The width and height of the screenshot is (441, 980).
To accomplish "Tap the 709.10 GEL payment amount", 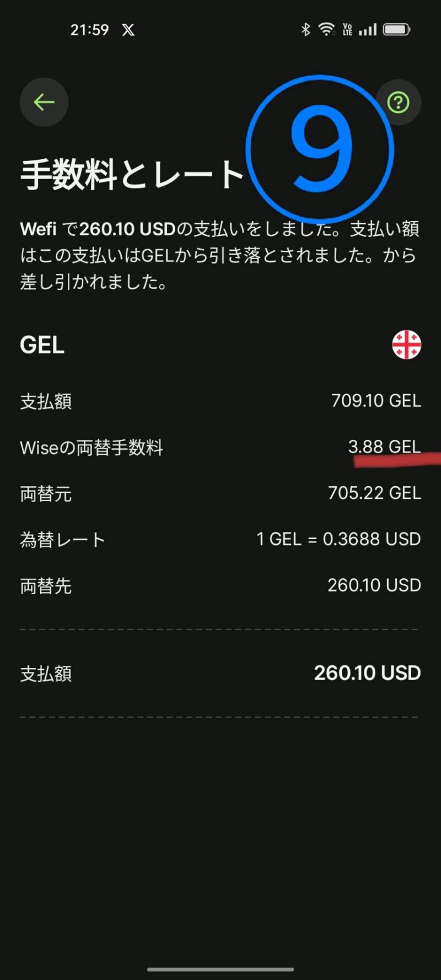I will [x=376, y=401].
